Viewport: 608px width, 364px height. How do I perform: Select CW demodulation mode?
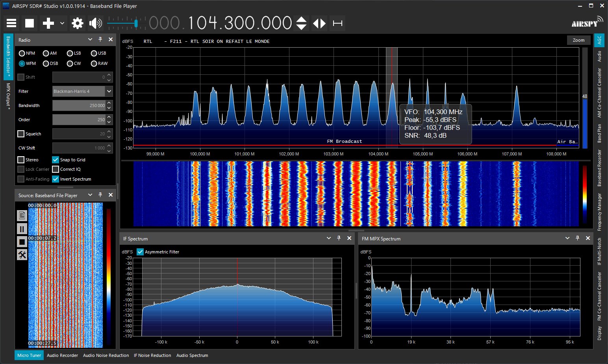pyautogui.click(x=74, y=63)
